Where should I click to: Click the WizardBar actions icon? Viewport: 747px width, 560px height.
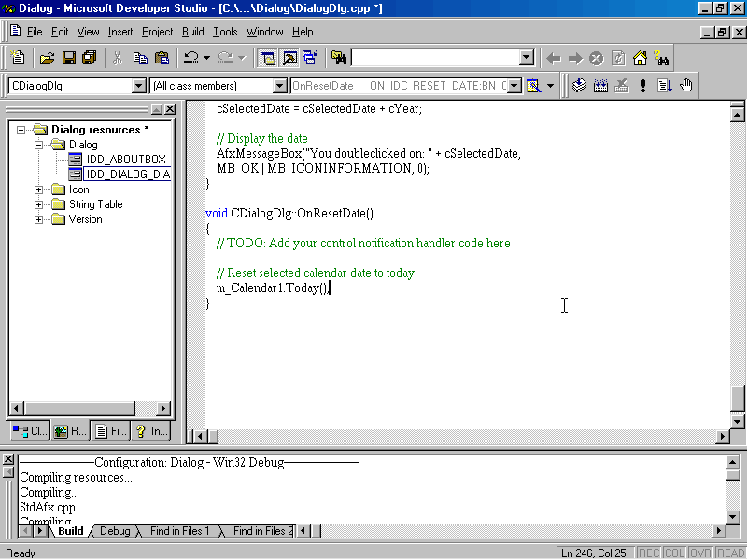[533, 86]
